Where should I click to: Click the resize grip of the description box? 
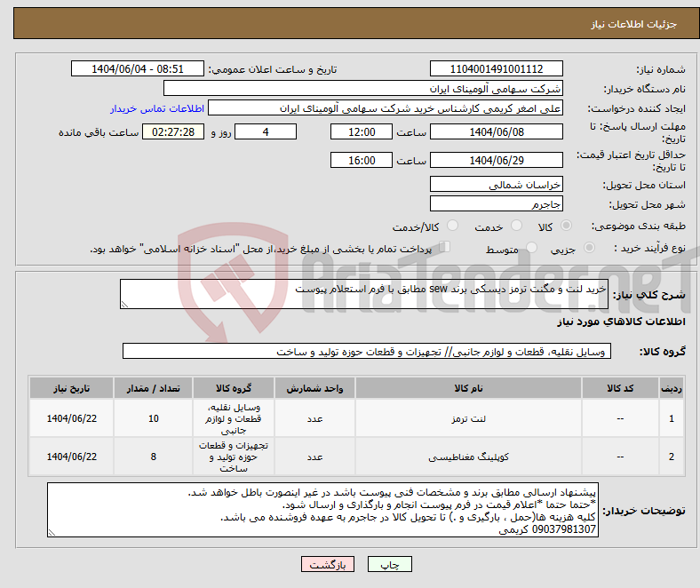(x=124, y=305)
